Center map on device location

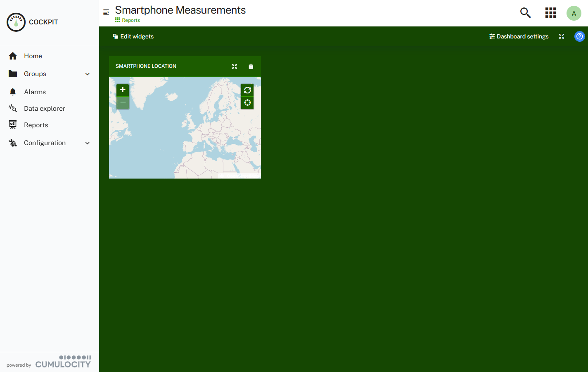[x=247, y=103]
